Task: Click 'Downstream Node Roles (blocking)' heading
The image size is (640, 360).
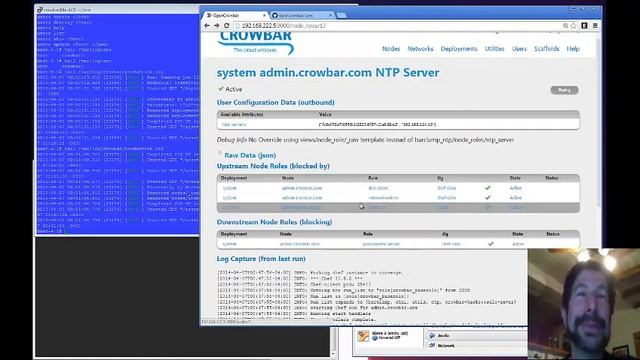Action: pos(274,222)
